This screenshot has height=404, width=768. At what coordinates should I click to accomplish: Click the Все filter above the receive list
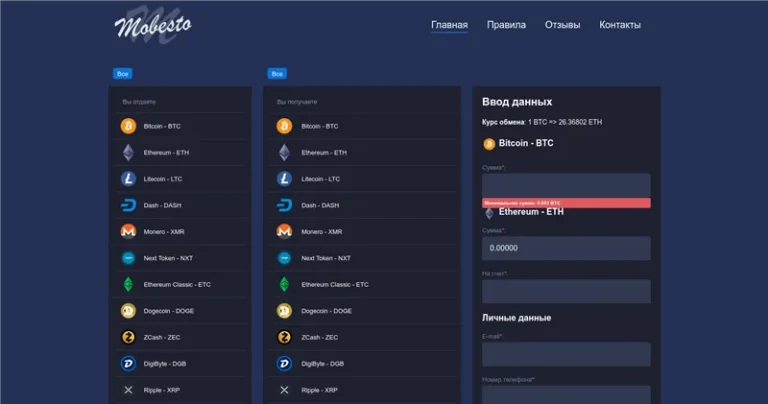pyautogui.click(x=277, y=74)
